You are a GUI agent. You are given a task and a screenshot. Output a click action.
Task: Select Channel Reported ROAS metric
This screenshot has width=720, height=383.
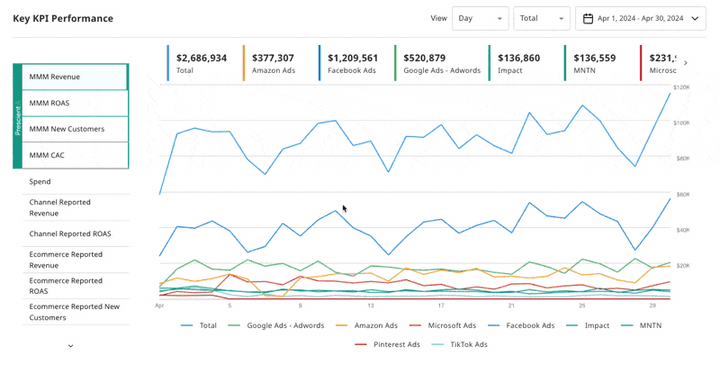76,234
